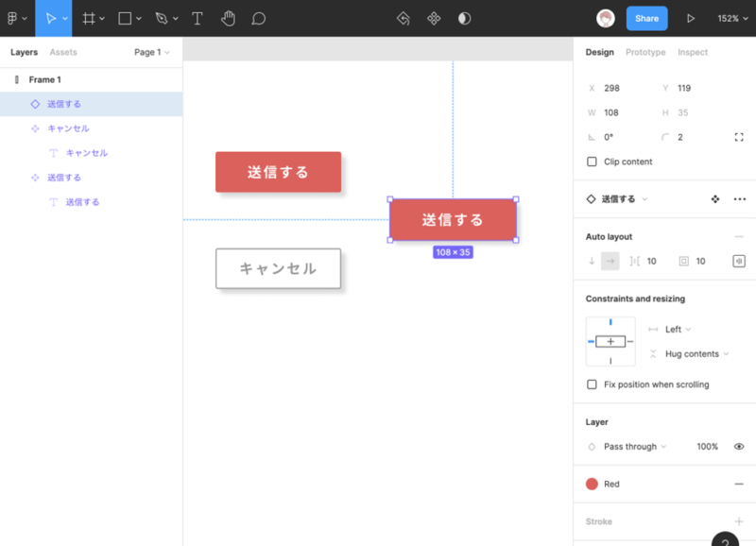
Task: Click the Pen tool icon
Action: coord(162,18)
